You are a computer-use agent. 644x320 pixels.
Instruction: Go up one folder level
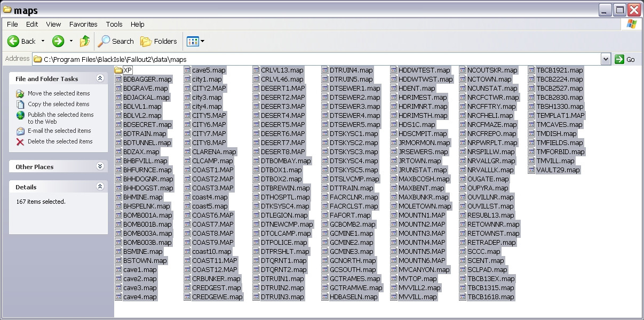[x=85, y=41]
